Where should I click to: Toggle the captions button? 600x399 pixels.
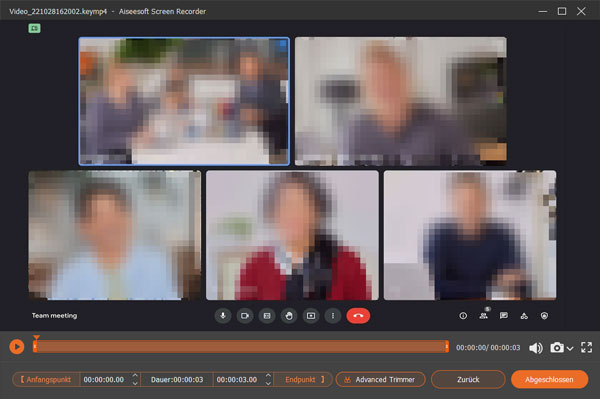coord(267,316)
